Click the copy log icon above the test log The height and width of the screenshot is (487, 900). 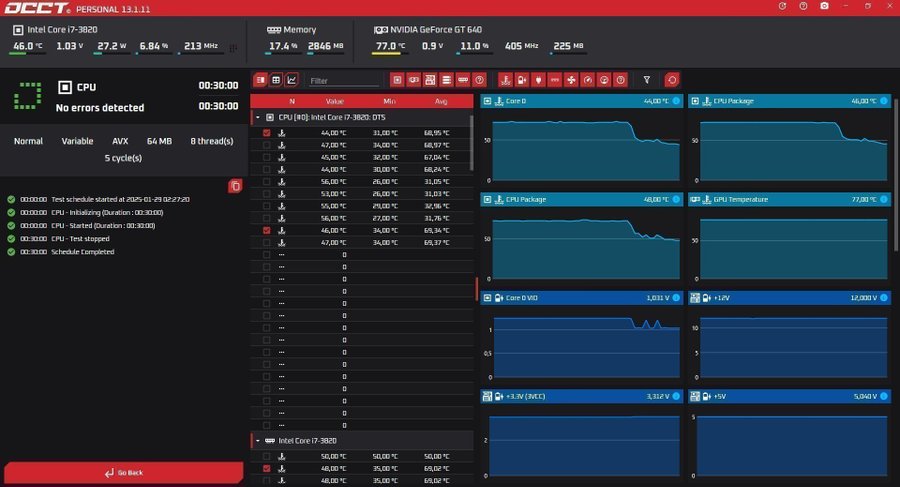coord(235,185)
